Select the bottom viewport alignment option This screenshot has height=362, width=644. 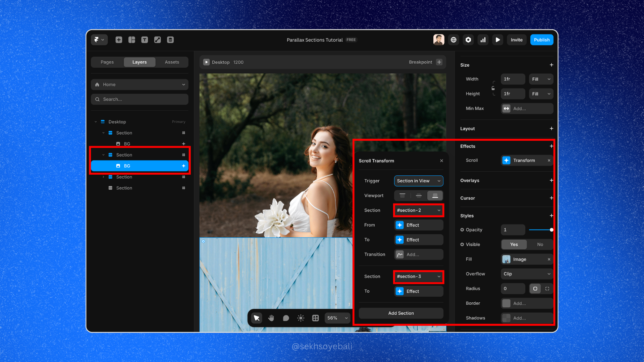coord(435,196)
